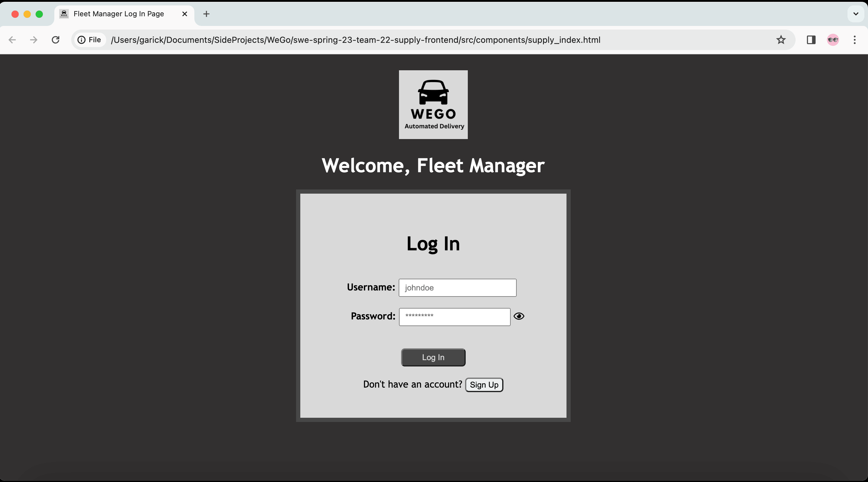The width and height of the screenshot is (868, 482).
Task: Expand the tab search chevron
Action: 856,14
